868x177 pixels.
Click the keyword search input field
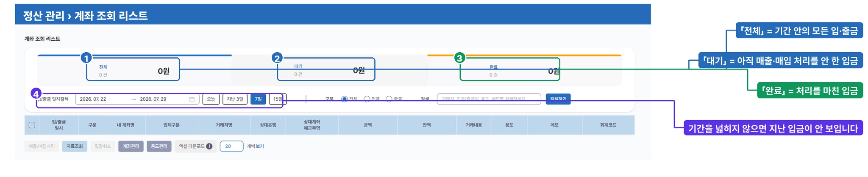[489, 99]
